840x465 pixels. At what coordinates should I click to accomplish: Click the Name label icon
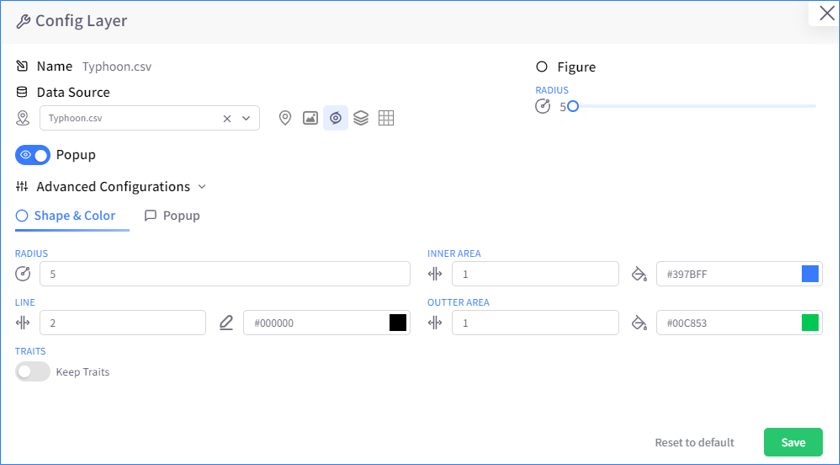pos(22,66)
